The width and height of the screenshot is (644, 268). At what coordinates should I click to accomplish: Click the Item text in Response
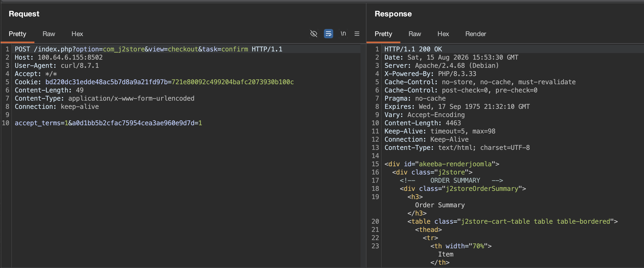(x=446, y=254)
